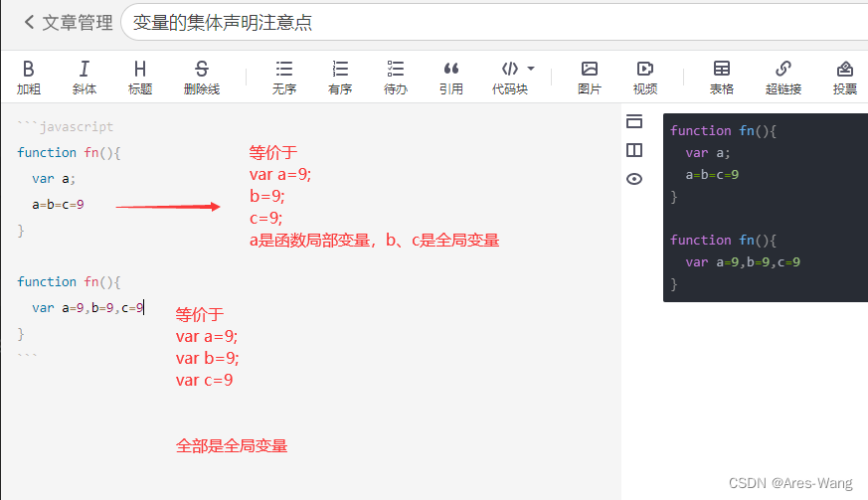Apply italic formatting (斜体)
The height and width of the screenshot is (500, 868).
click(85, 77)
